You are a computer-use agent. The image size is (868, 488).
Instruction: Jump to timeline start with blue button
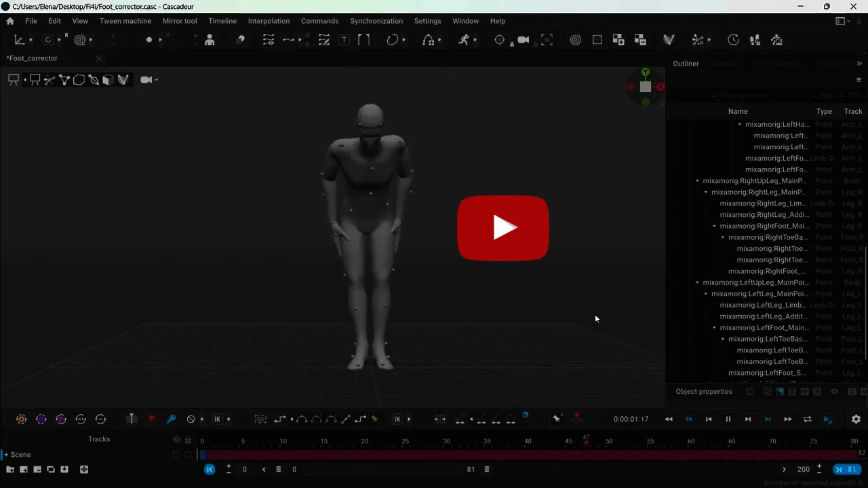tap(210, 469)
